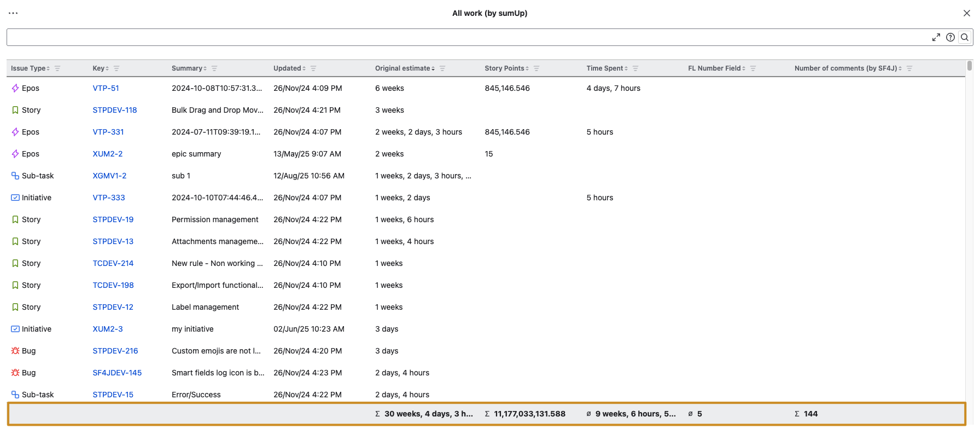Click the vertical scrollbar on the table
The width and height of the screenshot is (980, 440).
click(970, 66)
